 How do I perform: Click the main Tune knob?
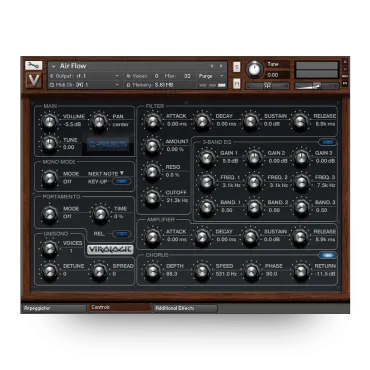coord(49,144)
